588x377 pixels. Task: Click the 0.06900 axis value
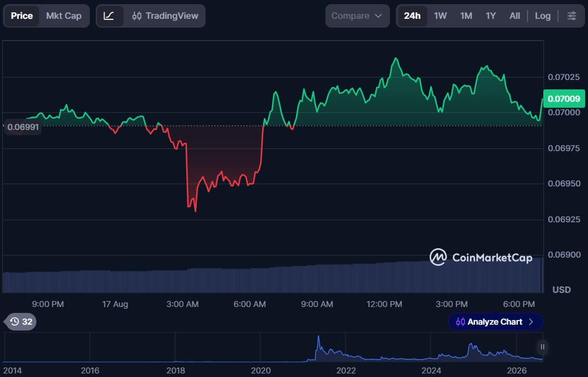coord(564,255)
